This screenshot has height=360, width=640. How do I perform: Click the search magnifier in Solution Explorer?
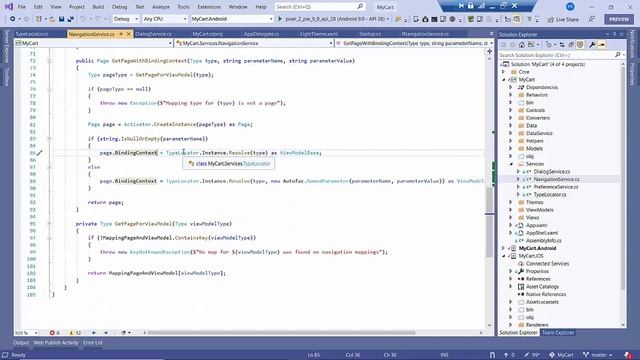coord(618,55)
